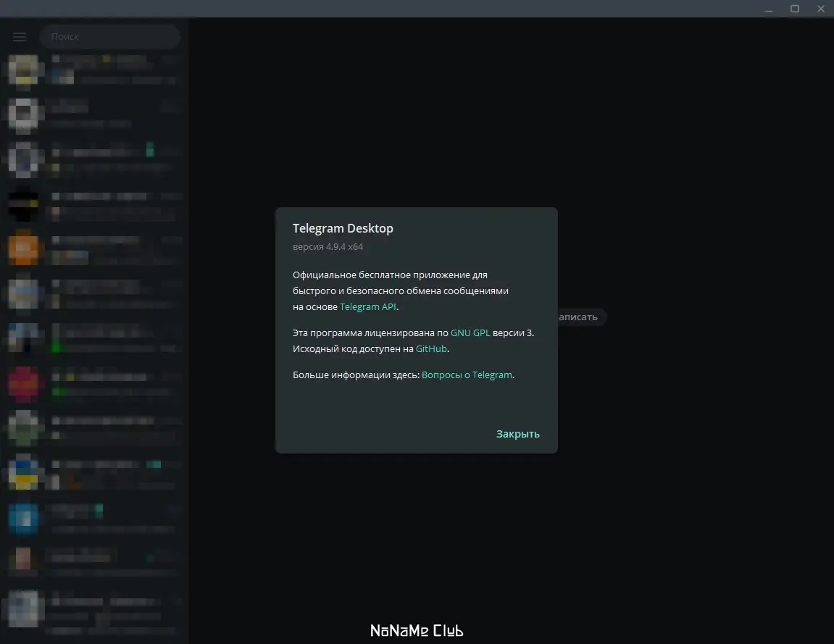Minimize the Telegram window

click(769, 9)
